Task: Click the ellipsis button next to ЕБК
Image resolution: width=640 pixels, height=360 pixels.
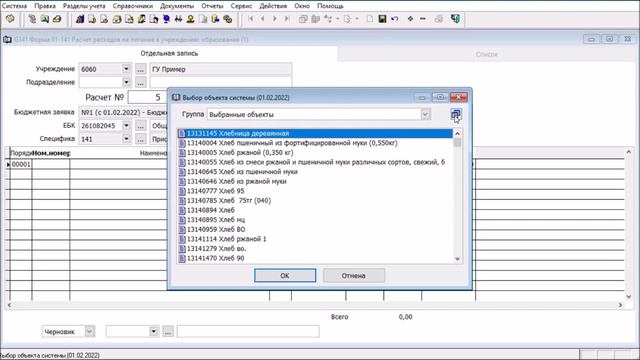Action: coord(140,126)
